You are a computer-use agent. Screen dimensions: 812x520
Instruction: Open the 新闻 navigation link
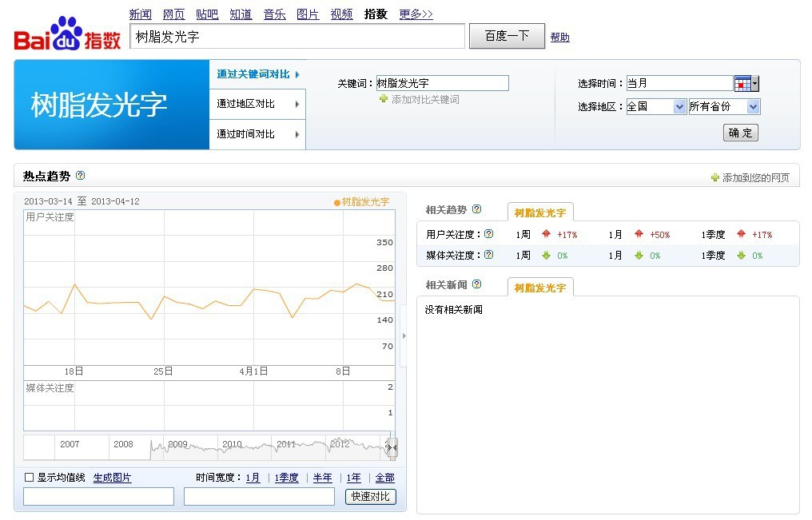point(141,14)
